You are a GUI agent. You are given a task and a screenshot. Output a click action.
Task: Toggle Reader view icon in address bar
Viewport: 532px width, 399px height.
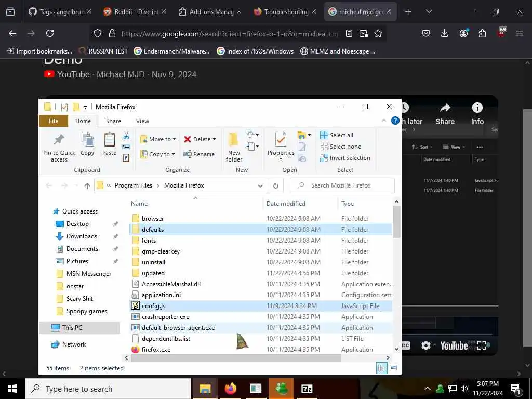(x=349, y=33)
